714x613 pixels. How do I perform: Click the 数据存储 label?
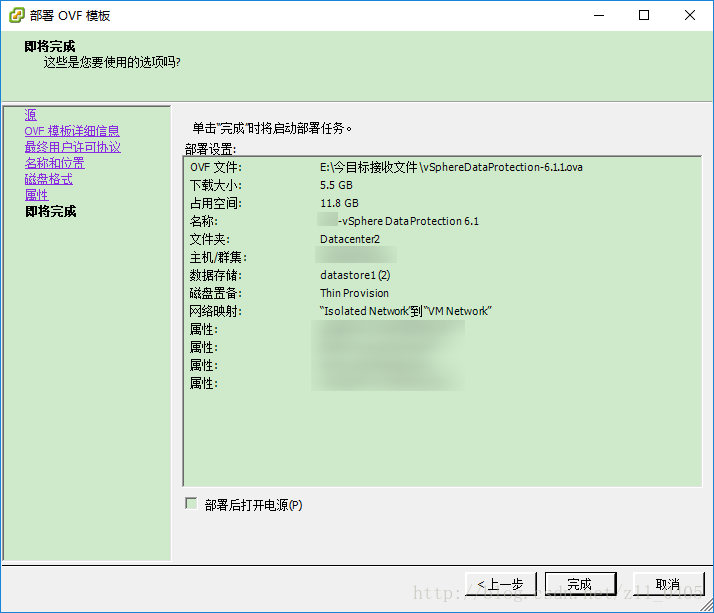[216, 275]
